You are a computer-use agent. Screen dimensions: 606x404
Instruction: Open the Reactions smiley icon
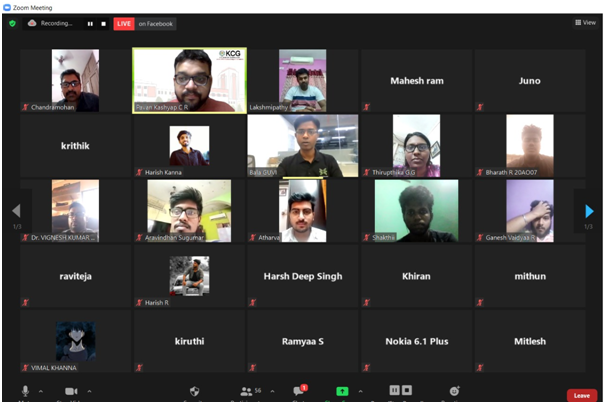click(x=454, y=391)
